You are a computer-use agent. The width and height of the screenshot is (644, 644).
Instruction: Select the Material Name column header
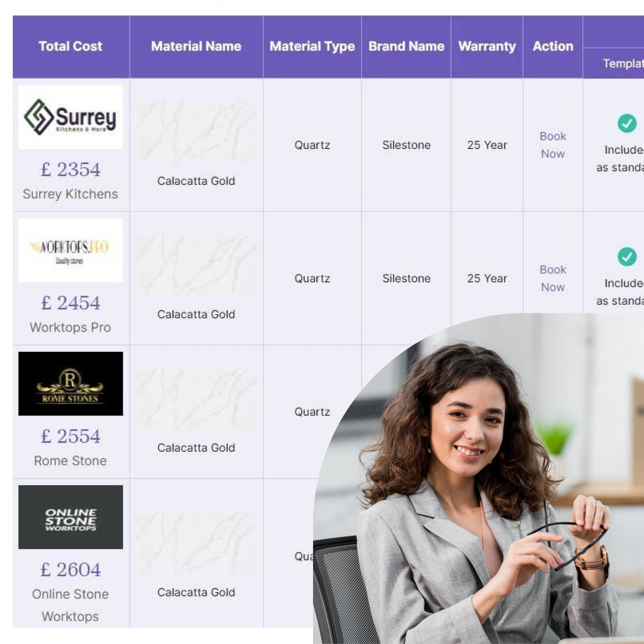(x=196, y=46)
